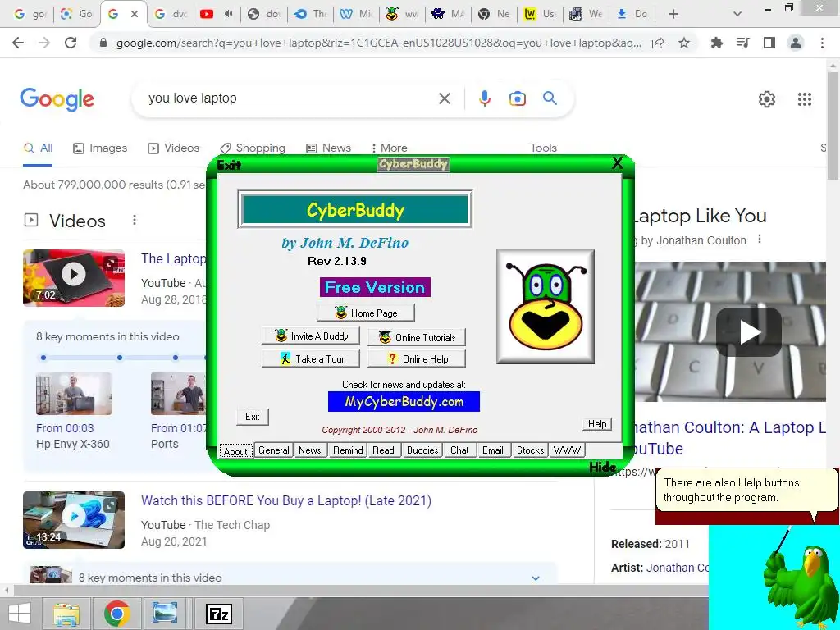Select the Videos search filter
Image resolution: width=840 pixels, height=630 pixels.
click(x=173, y=148)
